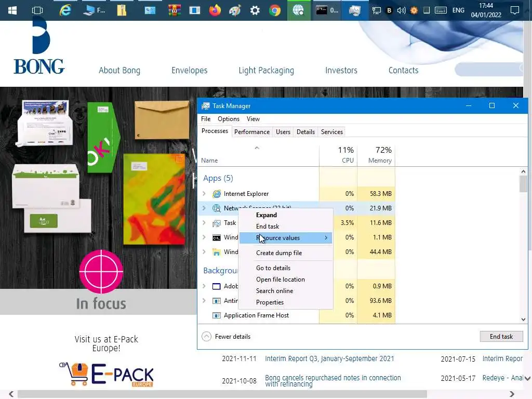
Task: Choose Expand in the context menu
Action: pyautogui.click(x=286, y=215)
